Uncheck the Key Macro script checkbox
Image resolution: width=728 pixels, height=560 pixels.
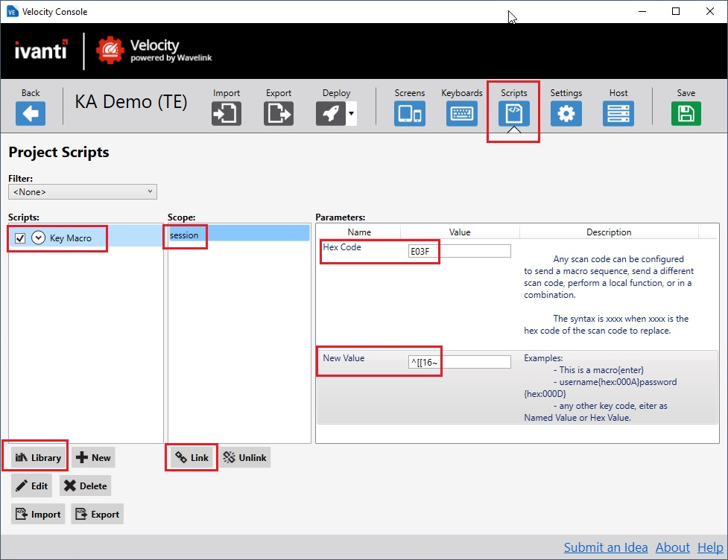(20, 238)
